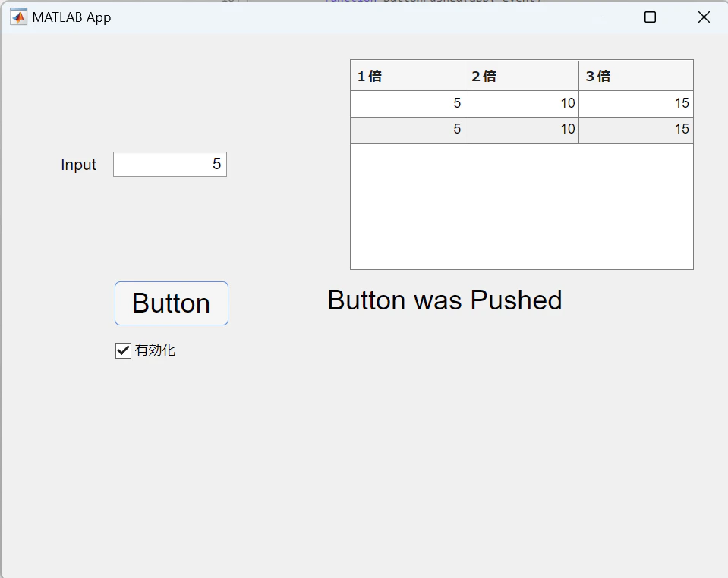728x578 pixels.
Task: Maximize the MATLAB App window
Action: pos(650,17)
